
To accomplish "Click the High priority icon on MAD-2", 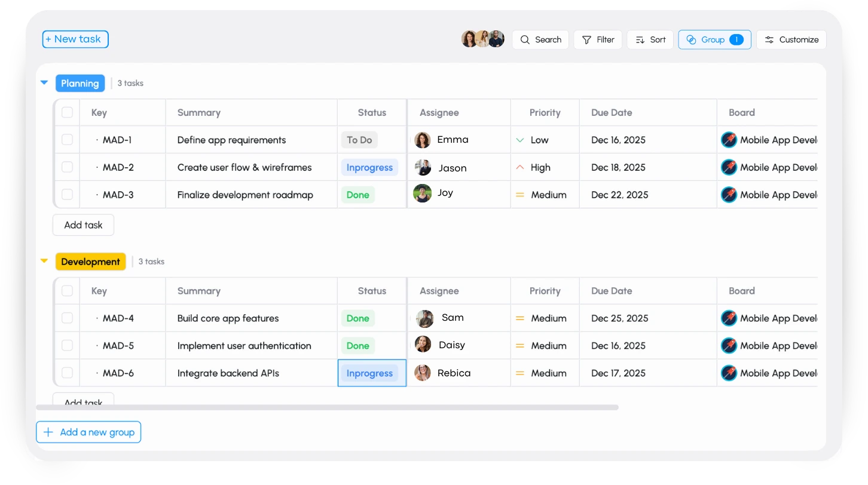I will click(x=519, y=167).
